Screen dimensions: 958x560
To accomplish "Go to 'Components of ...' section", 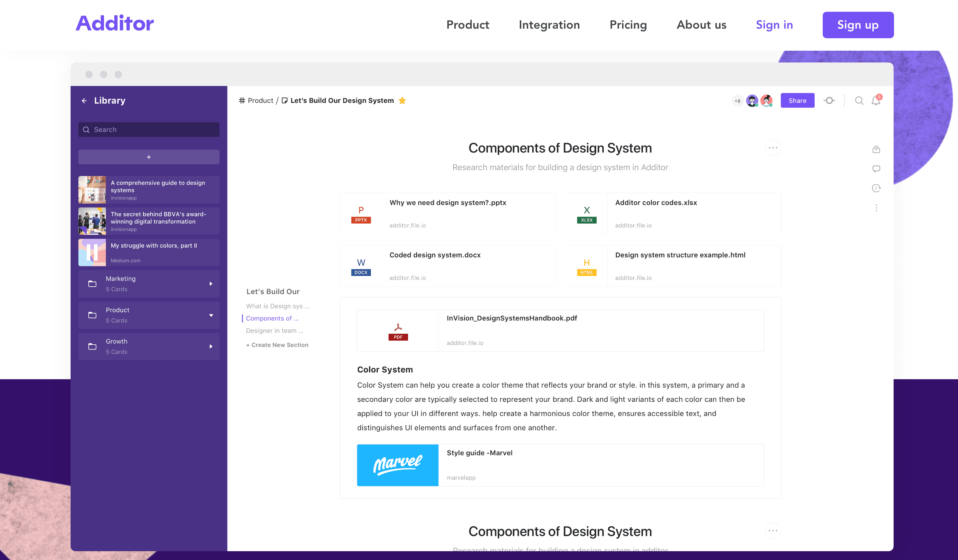I will [272, 318].
